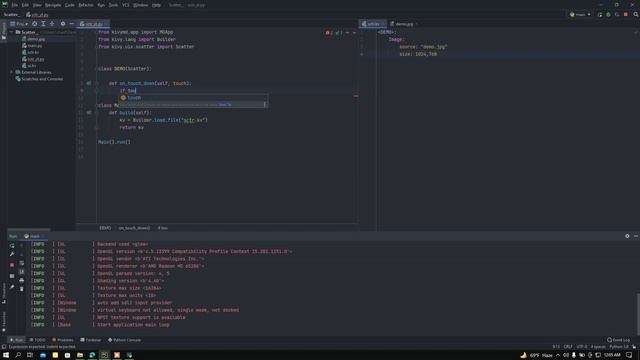This screenshot has height=360, width=640.
Task: Click the red Stop icon in top toolbar
Action: click(626, 14)
